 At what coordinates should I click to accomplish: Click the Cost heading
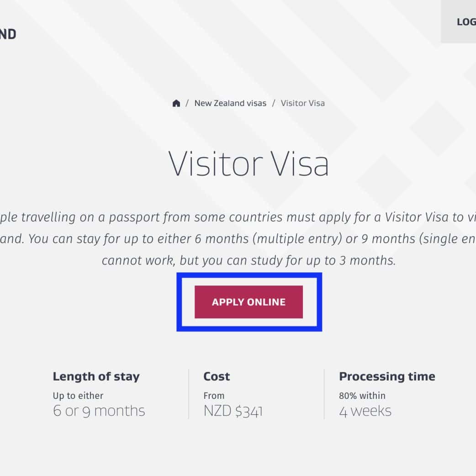click(x=217, y=376)
